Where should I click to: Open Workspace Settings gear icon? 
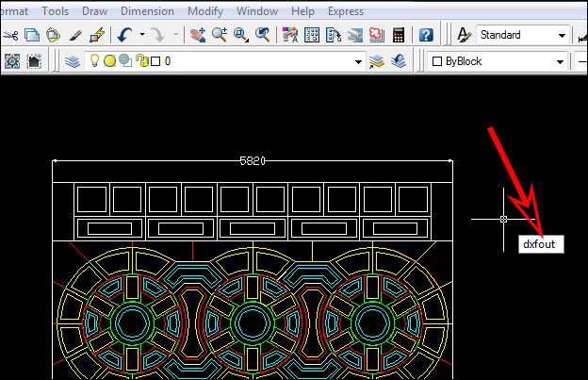click(x=12, y=61)
